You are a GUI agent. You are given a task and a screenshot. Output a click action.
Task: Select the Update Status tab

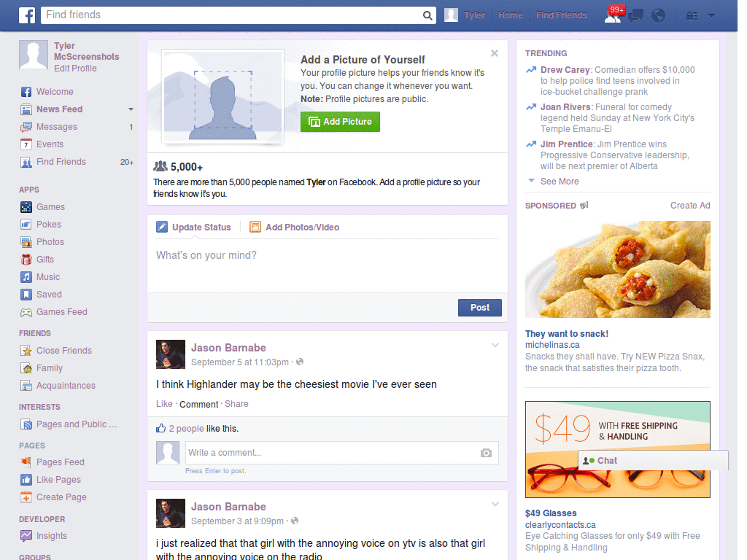click(193, 227)
